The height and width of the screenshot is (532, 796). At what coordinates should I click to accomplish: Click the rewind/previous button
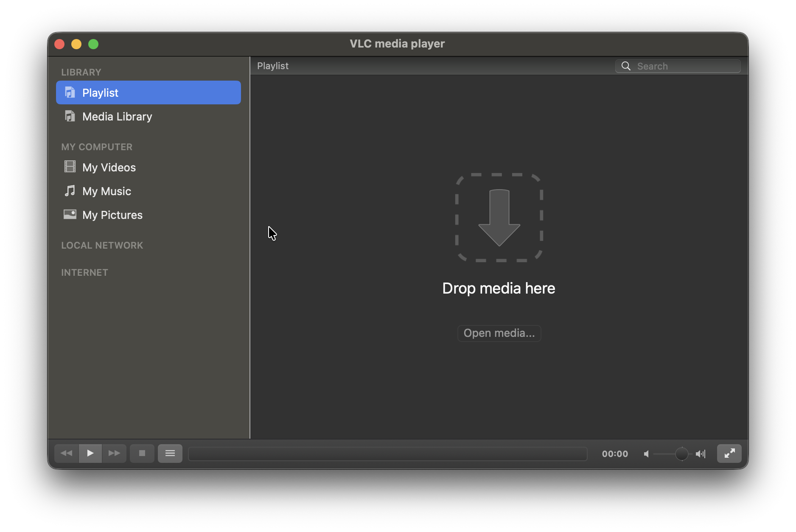click(x=67, y=454)
